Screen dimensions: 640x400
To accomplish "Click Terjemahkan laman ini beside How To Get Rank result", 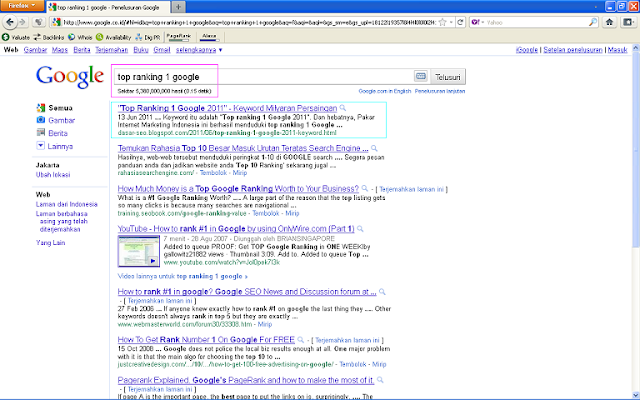I will 347,340.
